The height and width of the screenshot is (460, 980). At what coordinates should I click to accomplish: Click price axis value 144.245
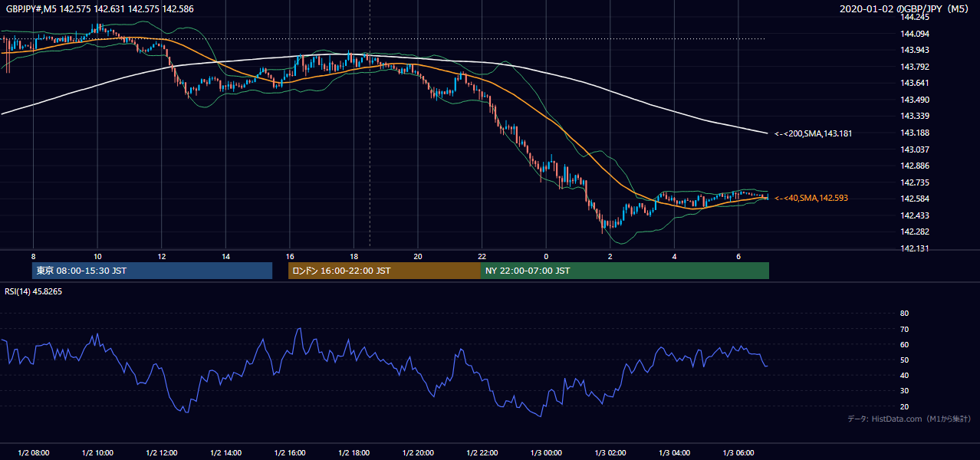(916, 17)
